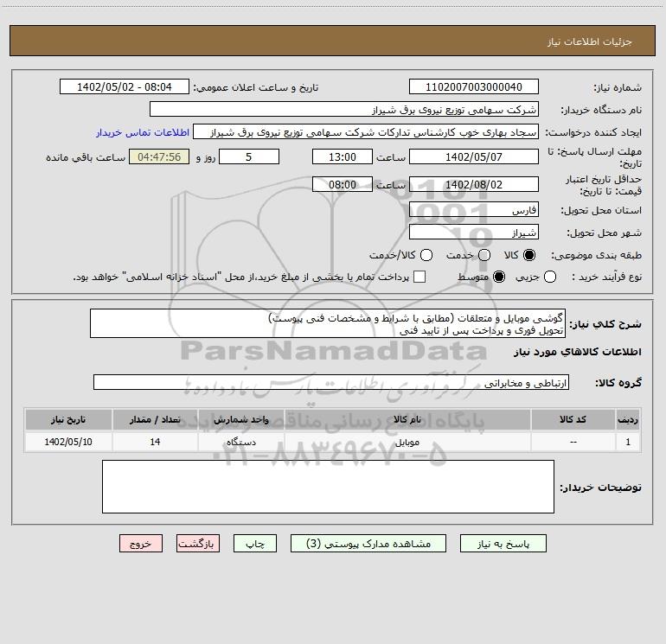The image size is (666, 644).
Task: Click the delivery province field فارس
Action: [474, 209]
